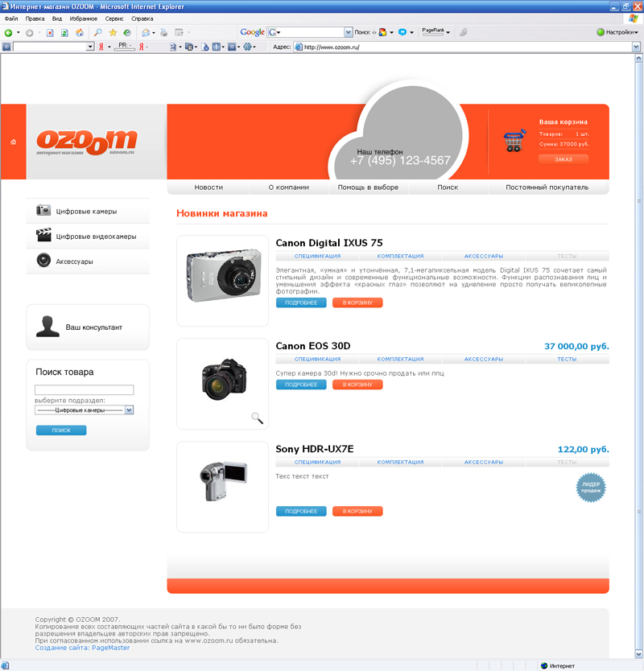Open the Справка menu

pos(142,19)
